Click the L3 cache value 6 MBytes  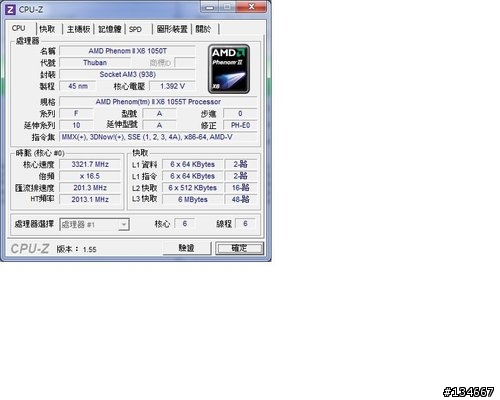click(192, 199)
